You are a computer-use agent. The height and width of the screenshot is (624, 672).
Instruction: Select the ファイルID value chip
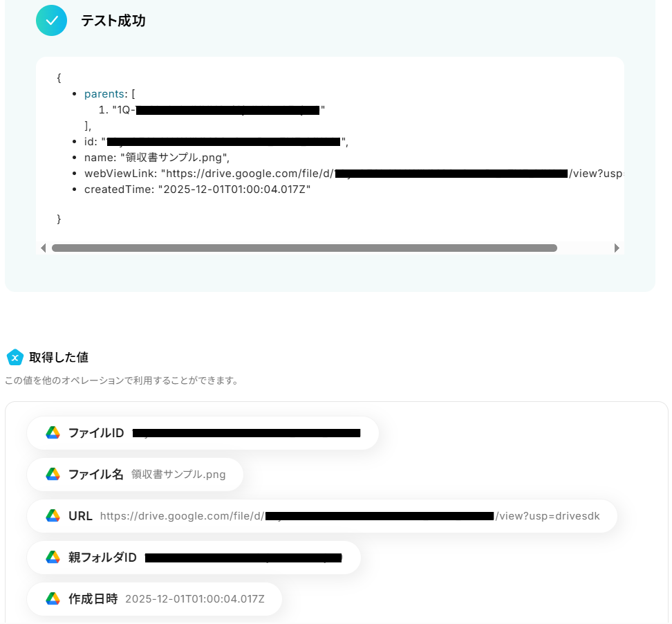click(203, 433)
